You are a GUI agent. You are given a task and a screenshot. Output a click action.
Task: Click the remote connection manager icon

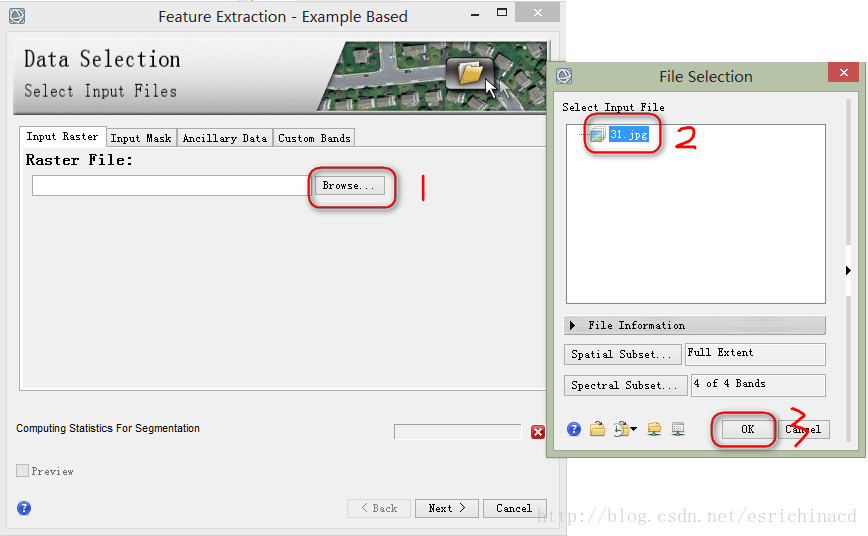pos(678,429)
